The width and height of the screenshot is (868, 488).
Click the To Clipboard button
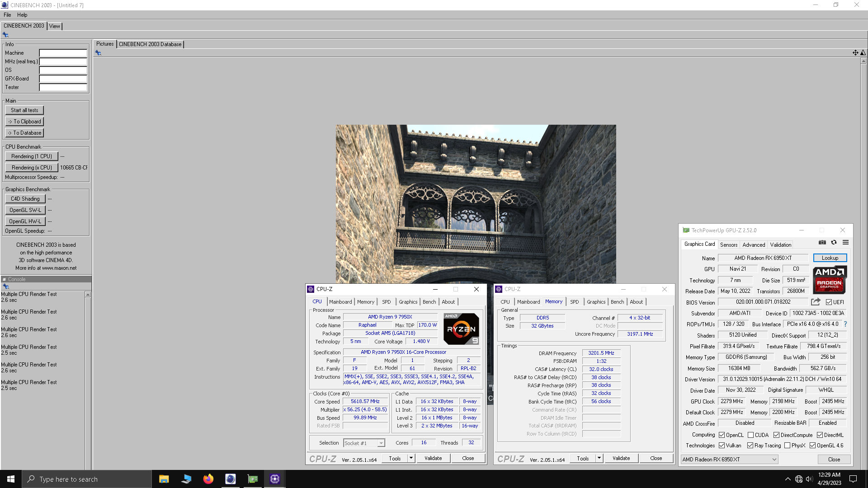[x=24, y=122]
